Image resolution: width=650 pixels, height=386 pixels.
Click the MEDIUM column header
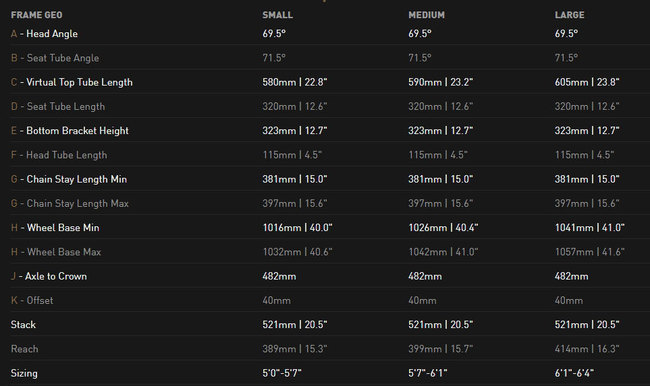426,15
